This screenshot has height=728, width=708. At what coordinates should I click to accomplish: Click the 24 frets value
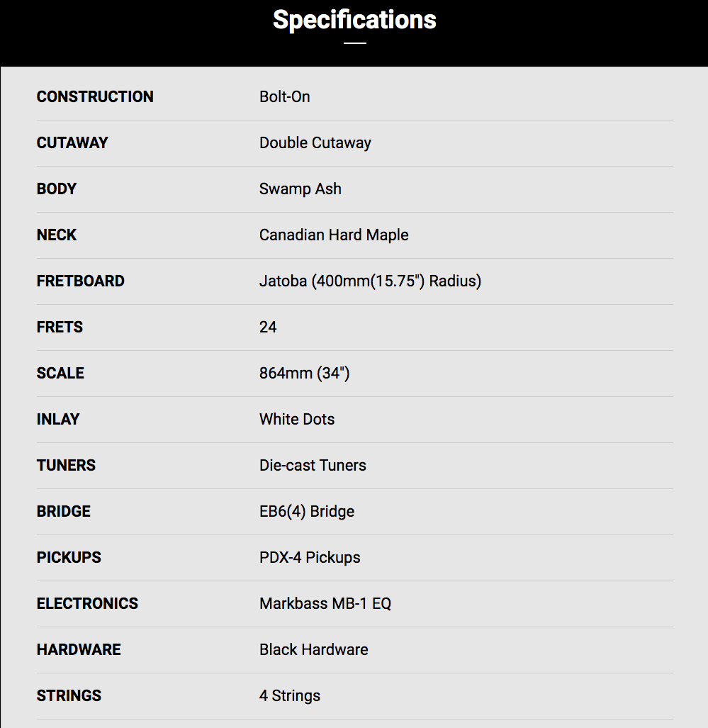click(268, 327)
